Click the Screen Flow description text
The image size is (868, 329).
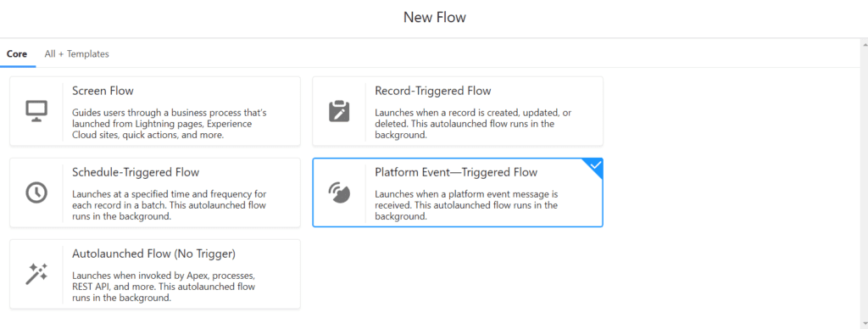(170, 124)
